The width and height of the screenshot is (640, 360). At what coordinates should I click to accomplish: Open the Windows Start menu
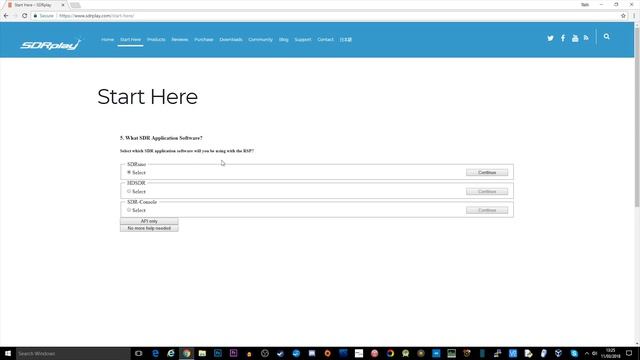click(x=8, y=353)
